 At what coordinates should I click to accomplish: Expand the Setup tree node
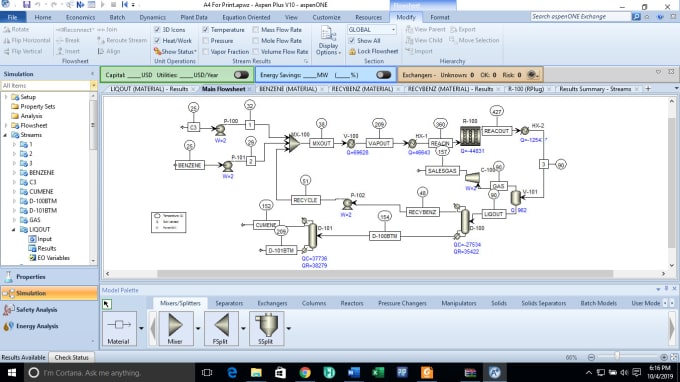(x=6, y=97)
